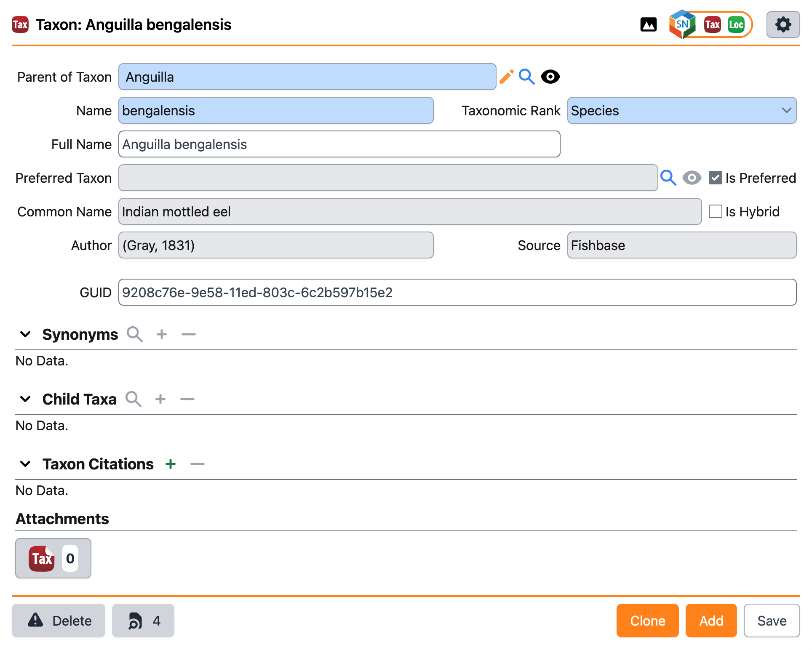Add a new Taxon Citation with the green plus
The height and width of the screenshot is (650, 812).
coord(171,464)
